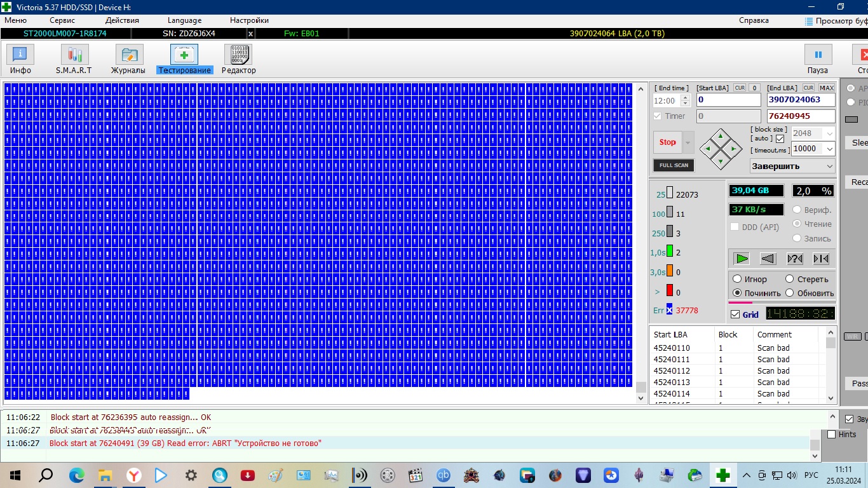The width and height of the screenshot is (868, 488).
Task: Open the Действия menu
Action: (122, 20)
